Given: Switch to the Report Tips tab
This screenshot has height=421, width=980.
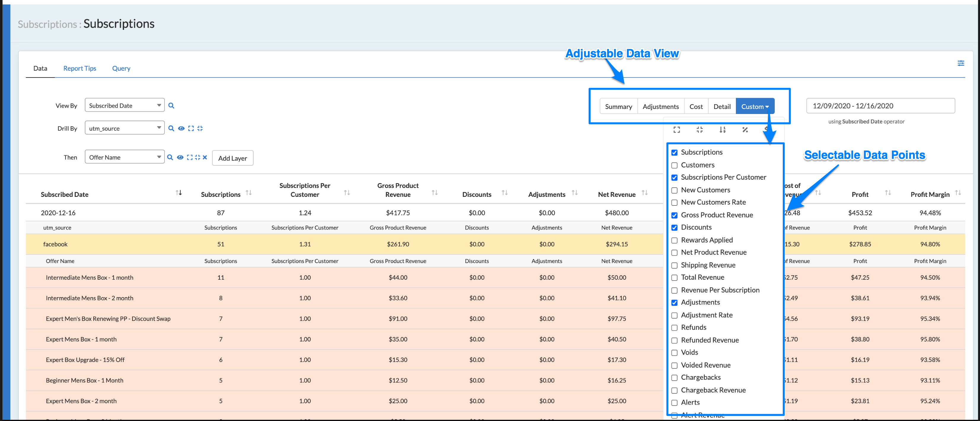Looking at the screenshot, I should coord(79,68).
